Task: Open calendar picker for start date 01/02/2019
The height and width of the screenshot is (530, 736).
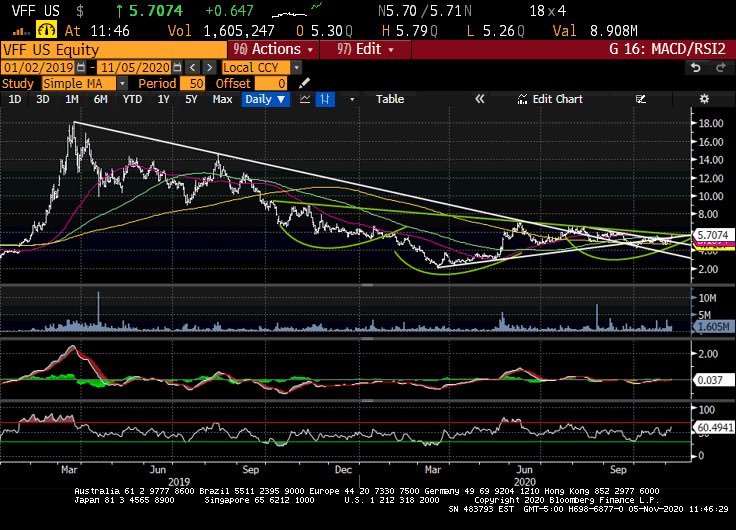Action: click(81, 68)
